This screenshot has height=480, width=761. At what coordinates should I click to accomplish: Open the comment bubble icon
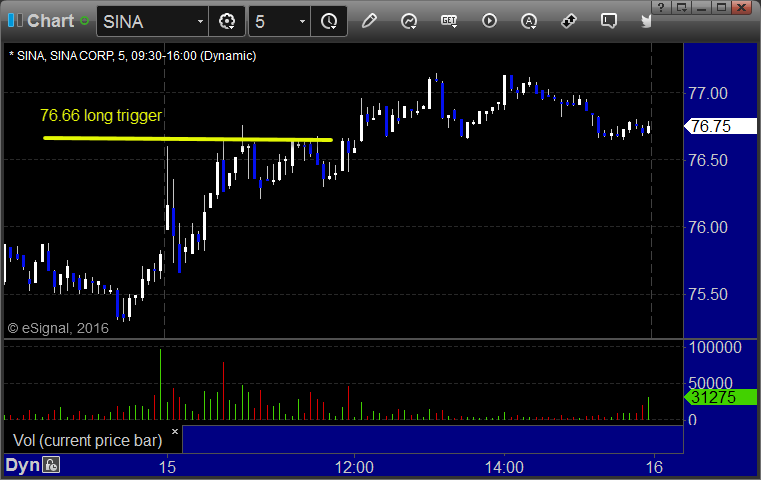point(609,21)
